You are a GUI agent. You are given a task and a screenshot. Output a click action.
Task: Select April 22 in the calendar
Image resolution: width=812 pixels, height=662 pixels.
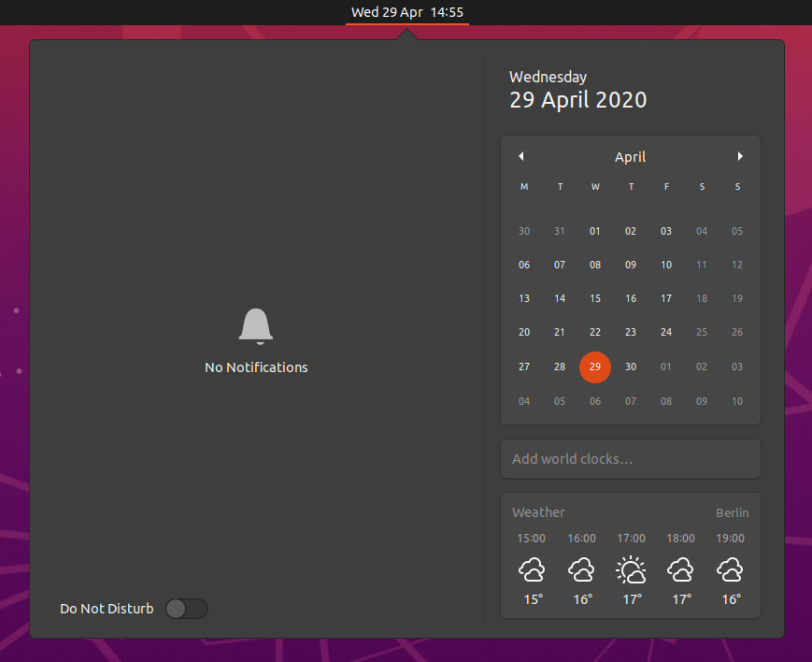595,332
